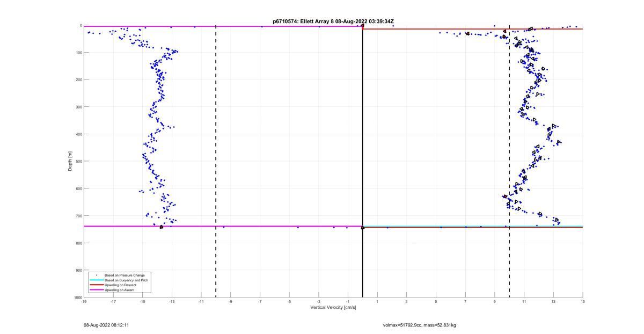
Task: Click the 'volmax=51792.9cc, mass=52.831kg' footer text
Action: coord(419,325)
